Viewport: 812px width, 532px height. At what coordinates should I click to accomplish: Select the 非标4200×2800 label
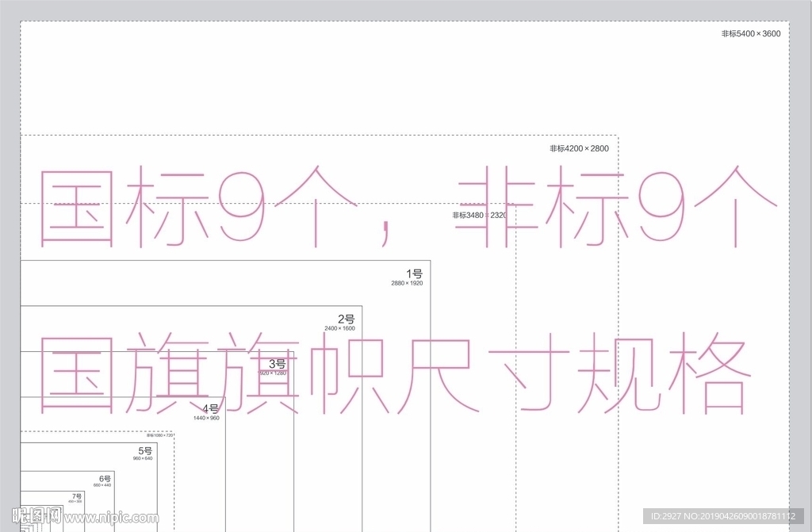click(579, 149)
